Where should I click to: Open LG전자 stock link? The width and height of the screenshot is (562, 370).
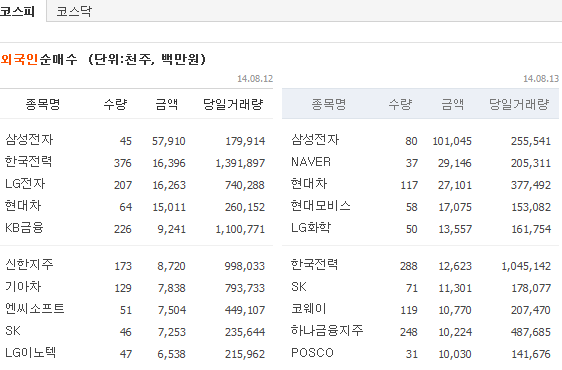point(25,184)
